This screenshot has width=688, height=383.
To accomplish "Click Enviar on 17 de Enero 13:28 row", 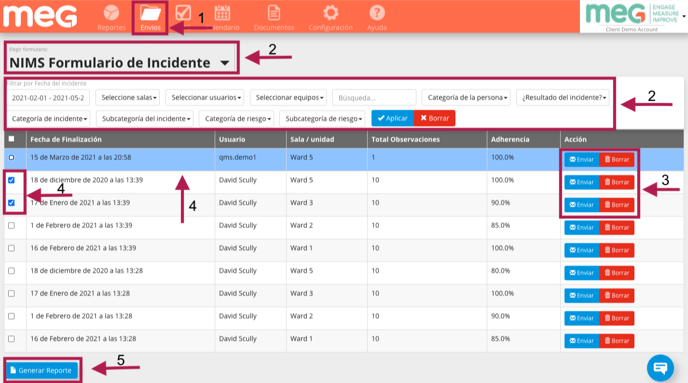I will [x=582, y=295].
